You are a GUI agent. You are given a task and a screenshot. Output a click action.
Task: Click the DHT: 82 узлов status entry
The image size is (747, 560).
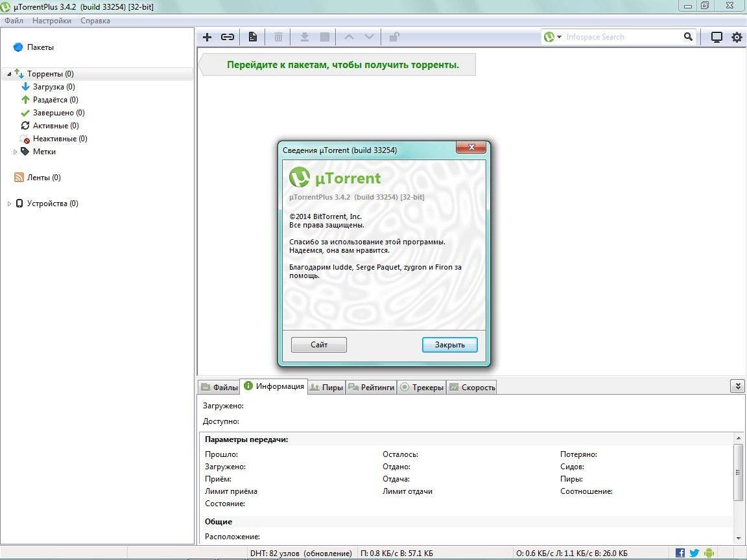point(301,554)
